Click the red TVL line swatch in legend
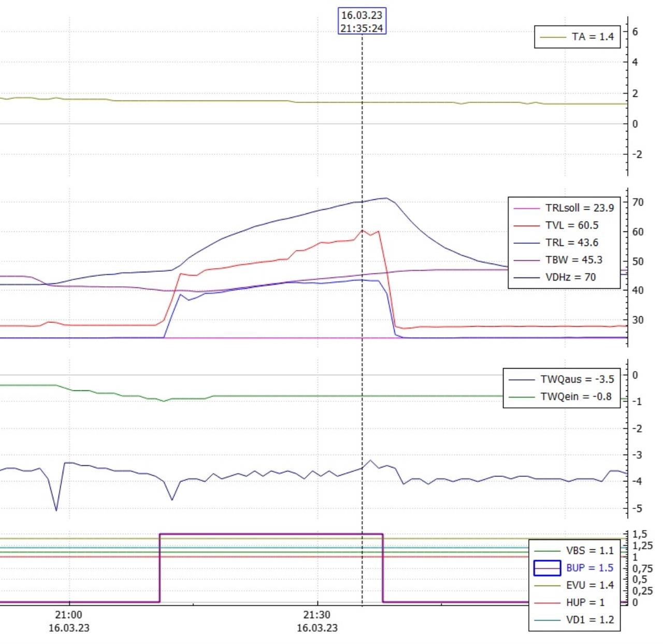The width and height of the screenshot is (663, 644). click(x=526, y=225)
